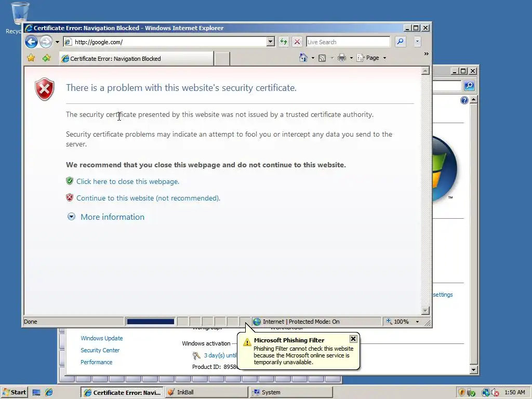Dismiss the Microsoft Phishing Filter balloon
This screenshot has height=399, width=532.
pyautogui.click(x=353, y=339)
